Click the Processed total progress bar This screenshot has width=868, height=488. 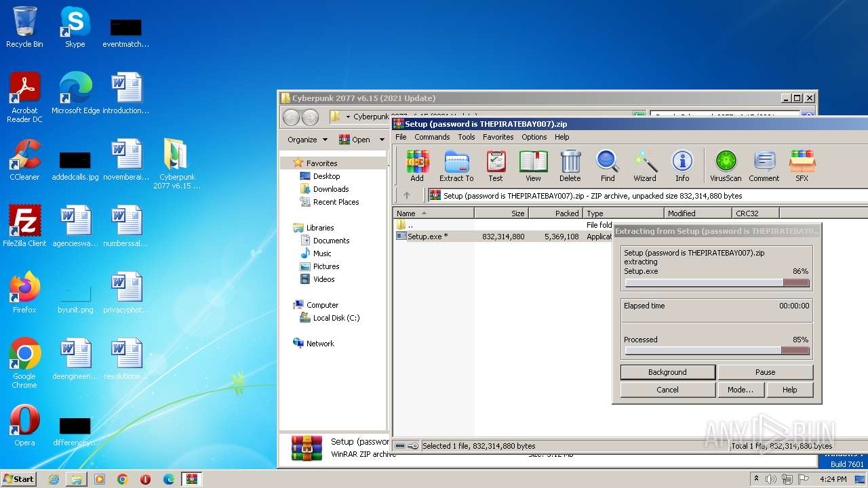pos(717,350)
